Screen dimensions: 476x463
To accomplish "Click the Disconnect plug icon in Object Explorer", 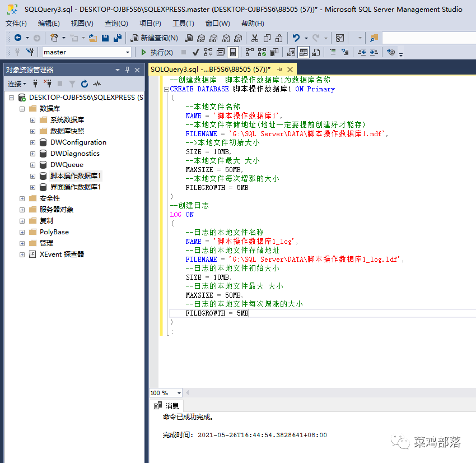I will [48, 84].
